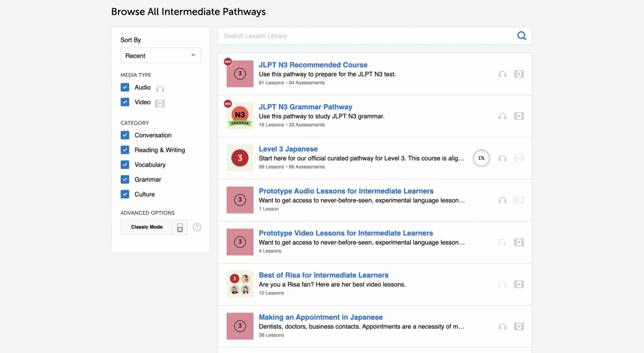Open Prototype Audio Lessons for Intermediate Learners
Screen dimensions: 644x353
[x=346, y=191]
